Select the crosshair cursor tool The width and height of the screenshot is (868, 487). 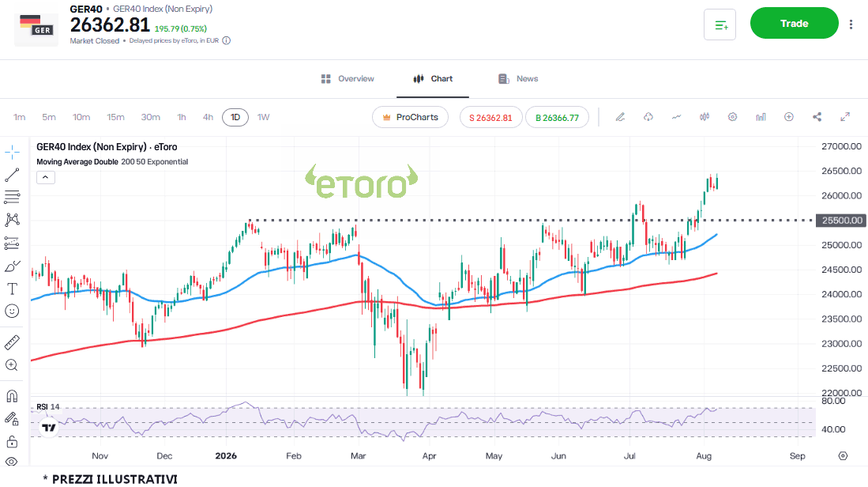pos(12,152)
